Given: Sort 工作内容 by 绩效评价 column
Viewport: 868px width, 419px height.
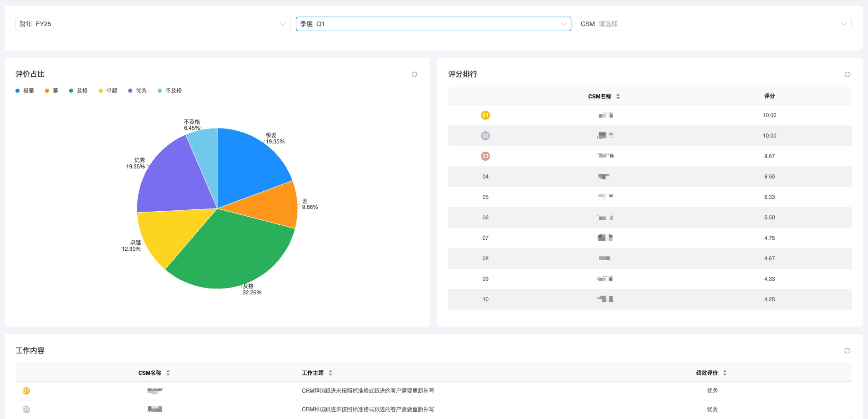Looking at the screenshot, I should point(724,373).
